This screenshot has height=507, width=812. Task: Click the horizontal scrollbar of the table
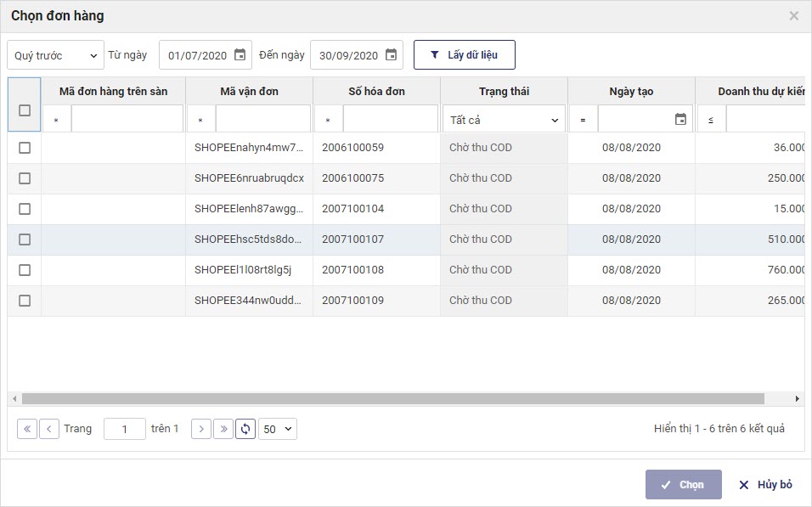(x=392, y=398)
